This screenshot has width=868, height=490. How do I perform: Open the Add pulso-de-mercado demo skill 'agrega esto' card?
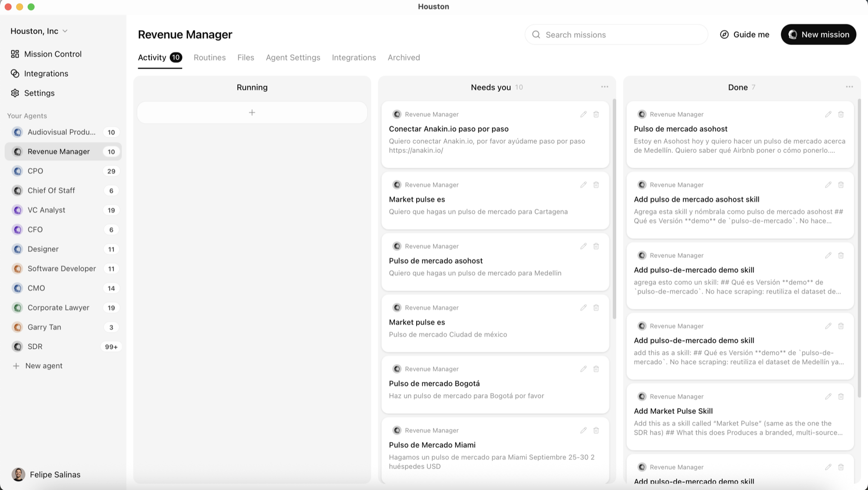740,276
